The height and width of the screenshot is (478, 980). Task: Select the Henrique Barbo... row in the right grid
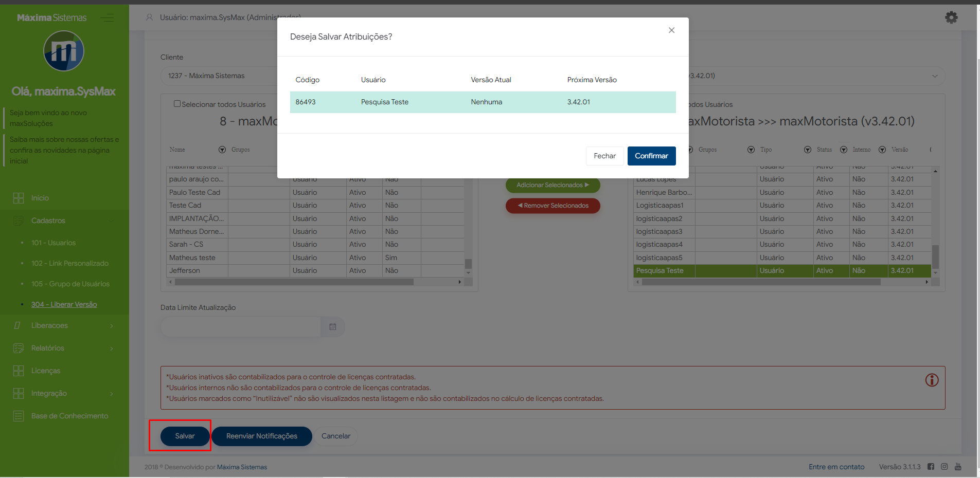(x=783, y=192)
